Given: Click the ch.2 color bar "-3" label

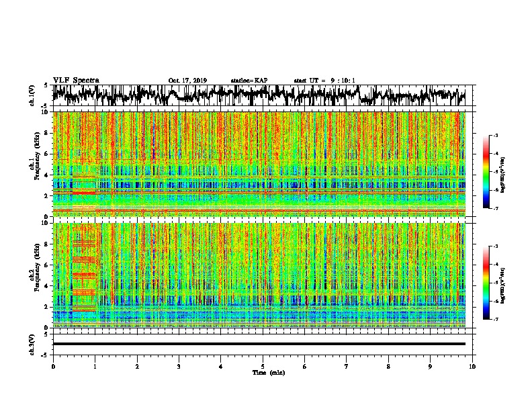Looking at the screenshot, I should [495, 246].
